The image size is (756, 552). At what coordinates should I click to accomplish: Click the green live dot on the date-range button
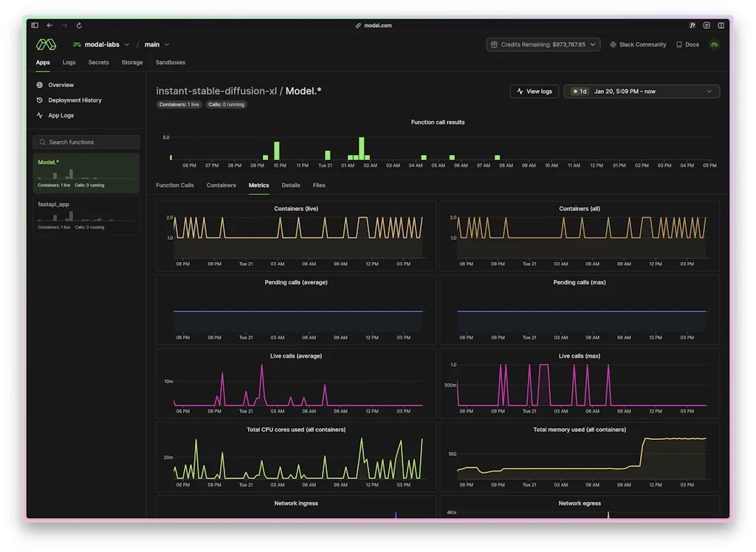point(577,91)
